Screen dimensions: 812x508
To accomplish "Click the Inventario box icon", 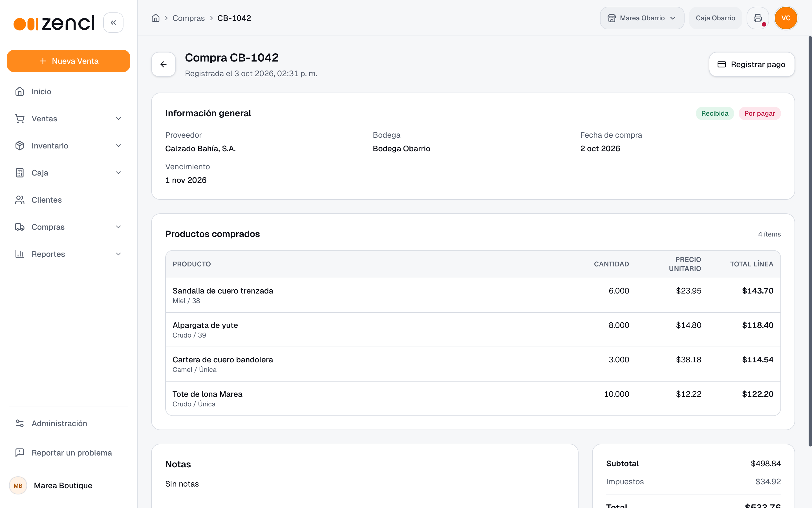I will pyautogui.click(x=20, y=145).
